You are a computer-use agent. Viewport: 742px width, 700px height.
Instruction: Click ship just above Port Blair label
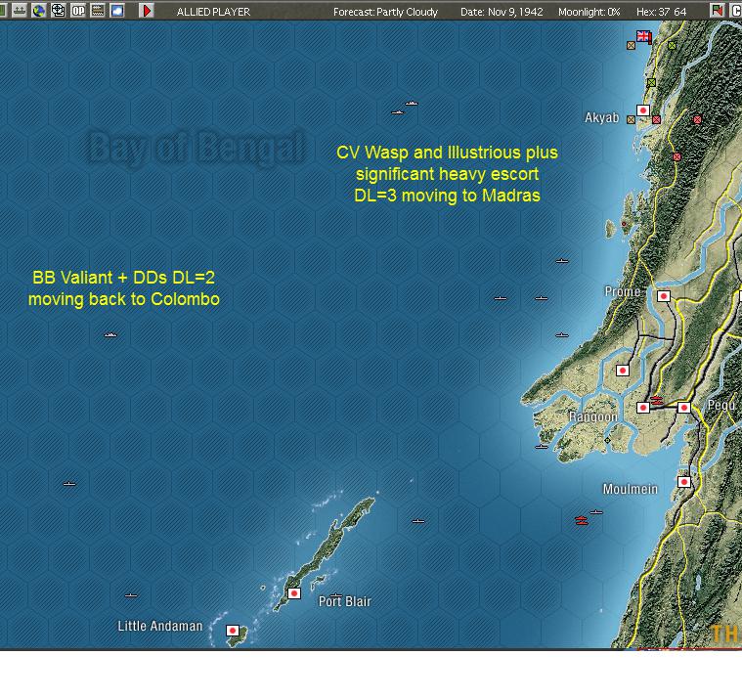click(335, 595)
